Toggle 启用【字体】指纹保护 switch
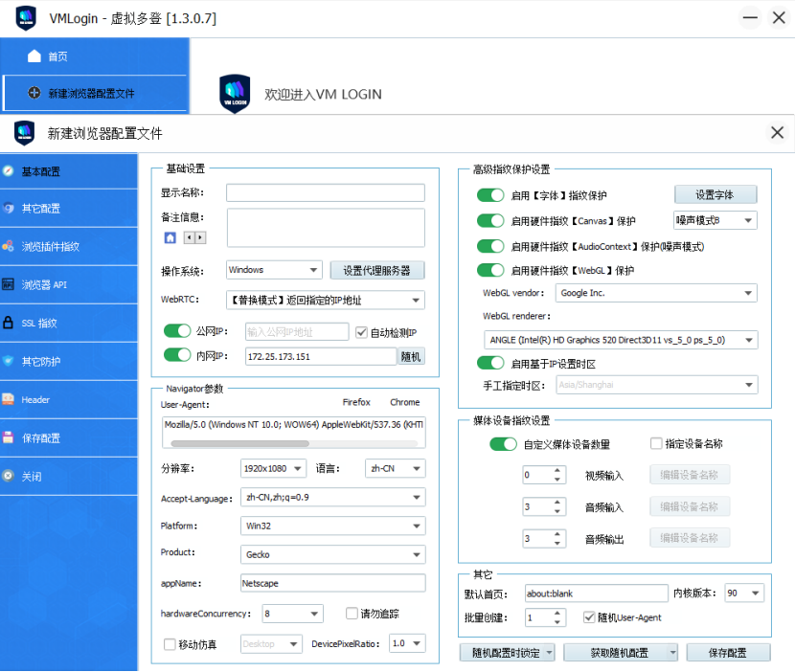 point(489,192)
